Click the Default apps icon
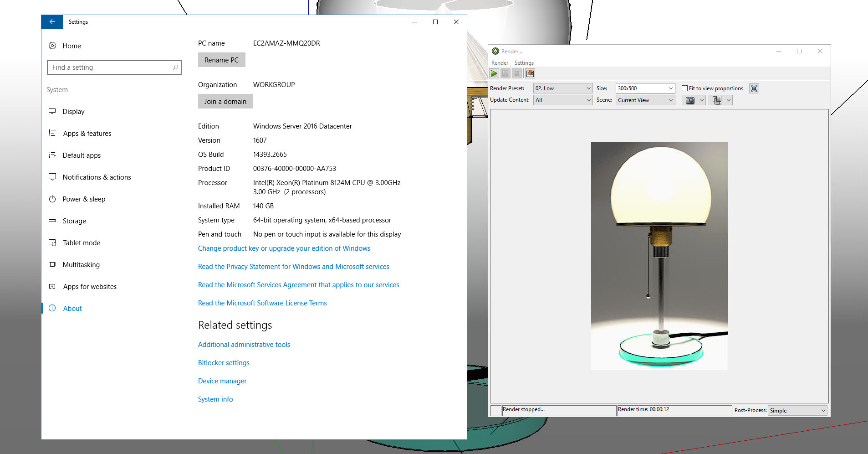This screenshot has width=868, height=454. click(x=52, y=155)
